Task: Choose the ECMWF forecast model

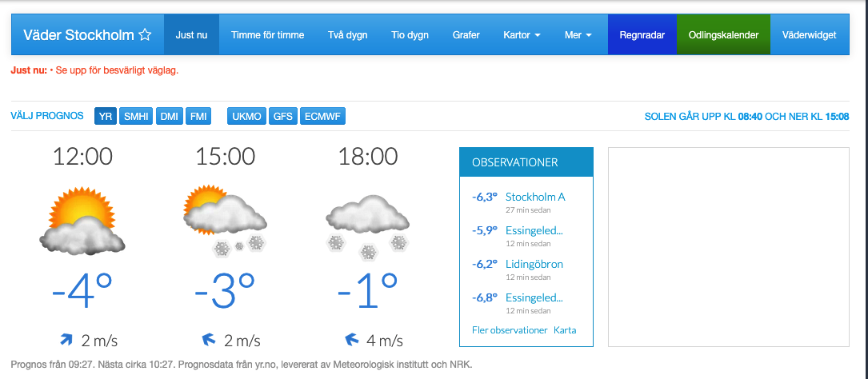Action: tap(322, 117)
